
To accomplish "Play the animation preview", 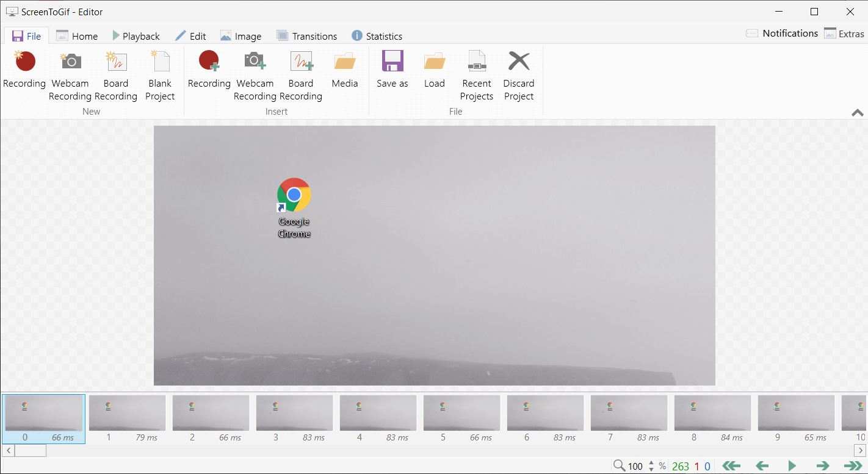I will coord(792,466).
